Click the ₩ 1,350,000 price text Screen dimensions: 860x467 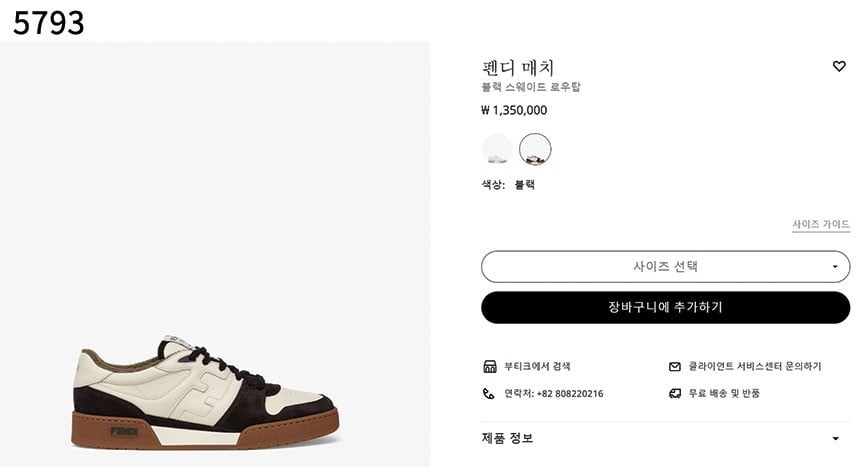pyautogui.click(x=514, y=111)
